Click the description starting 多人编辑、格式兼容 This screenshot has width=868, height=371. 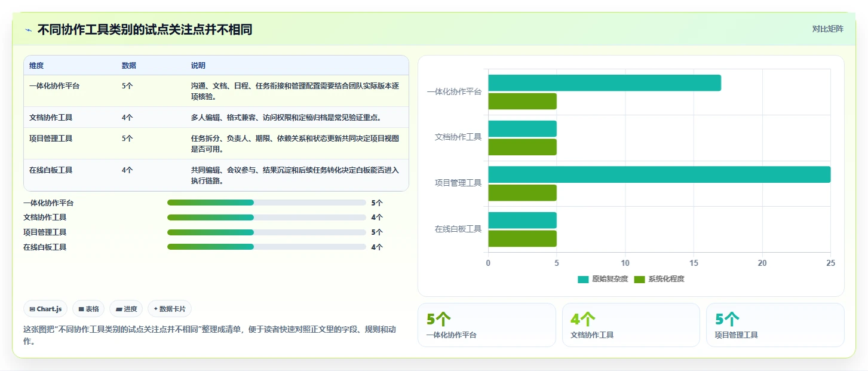pyautogui.click(x=286, y=118)
